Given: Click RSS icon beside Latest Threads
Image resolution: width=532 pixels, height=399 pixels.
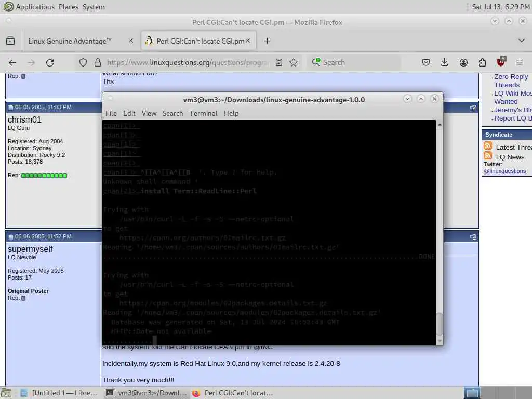Looking at the screenshot, I should [x=488, y=146].
